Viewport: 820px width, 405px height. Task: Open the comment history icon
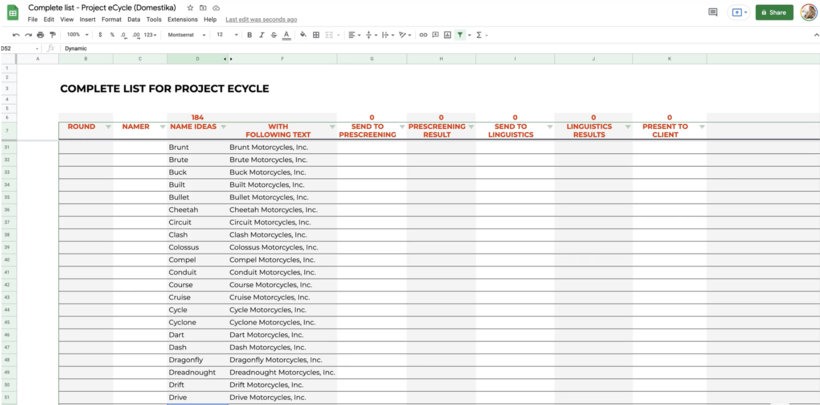pyautogui.click(x=712, y=12)
